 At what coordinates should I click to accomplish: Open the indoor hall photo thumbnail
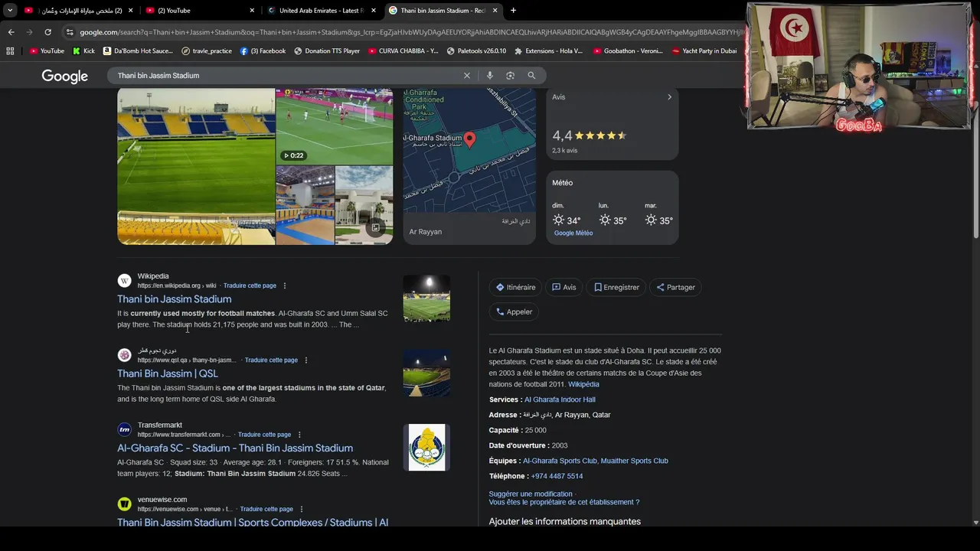click(x=305, y=205)
